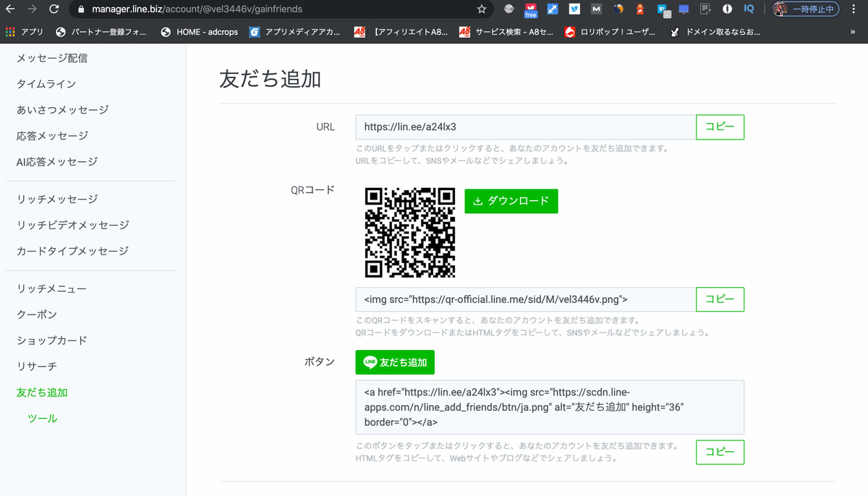Open リッチメッセージ in the sidebar
The image size is (868, 496).
click(57, 199)
